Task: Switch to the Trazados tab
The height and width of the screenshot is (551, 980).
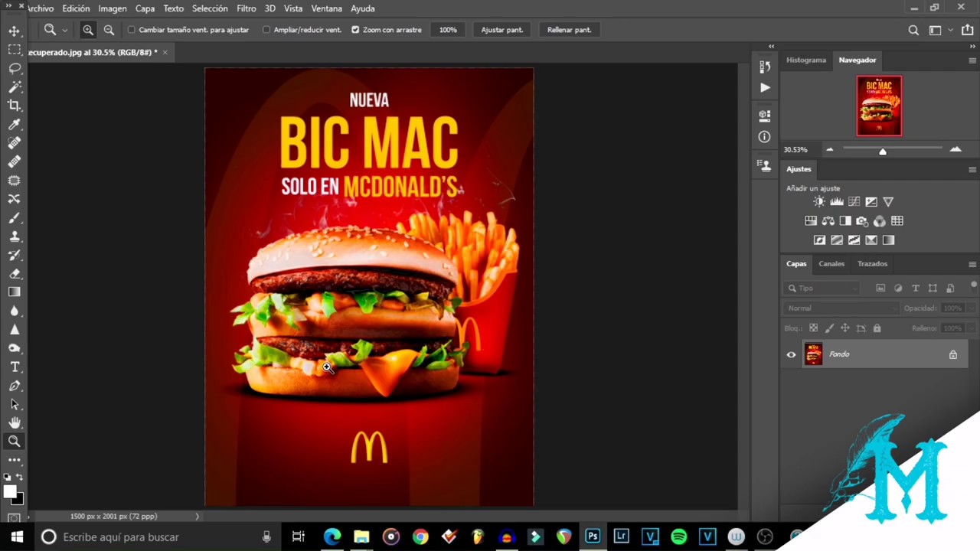Action: (x=873, y=264)
